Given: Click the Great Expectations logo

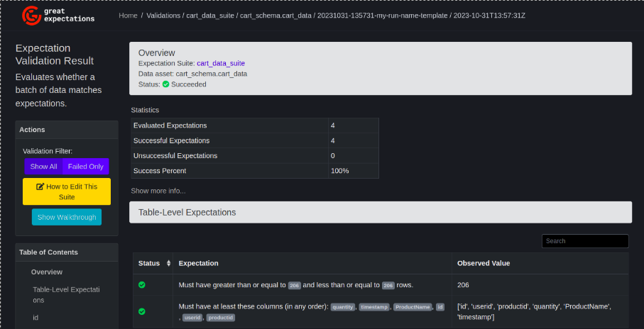Looking at the screenshot, I should pos(58,15).
